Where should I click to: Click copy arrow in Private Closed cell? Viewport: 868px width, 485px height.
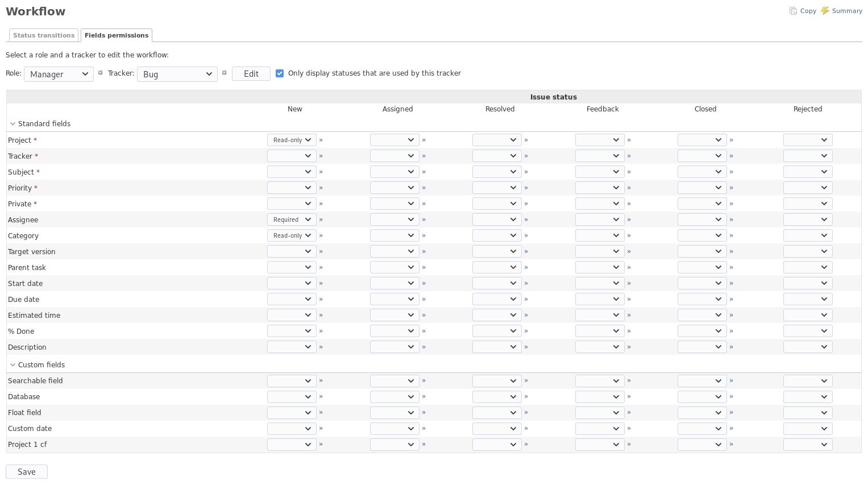732,204
